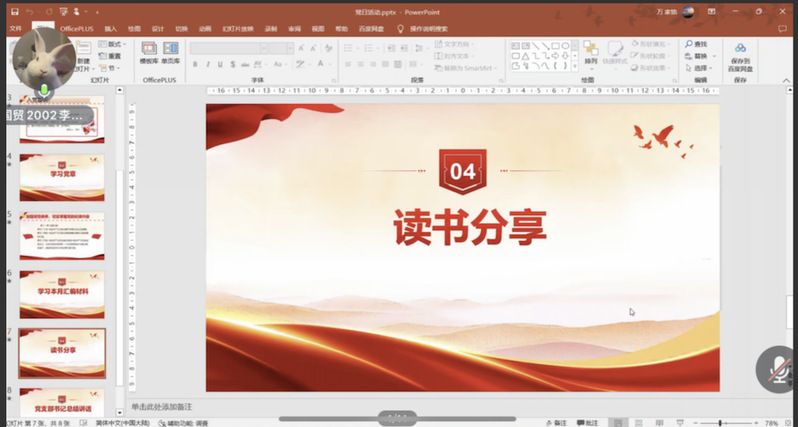Switch to 插入 Insert tab
The width and height of the screenshot is (798, 427).
click(x=110, y=29)
